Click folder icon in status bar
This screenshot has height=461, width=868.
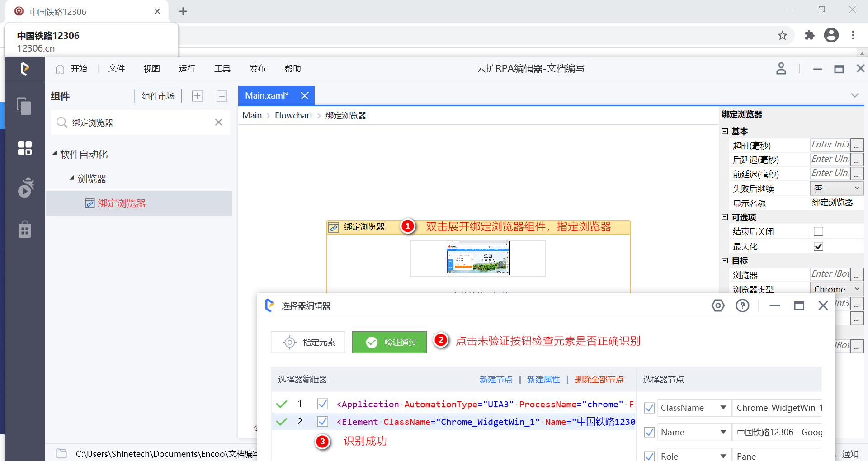pos(61,453)
